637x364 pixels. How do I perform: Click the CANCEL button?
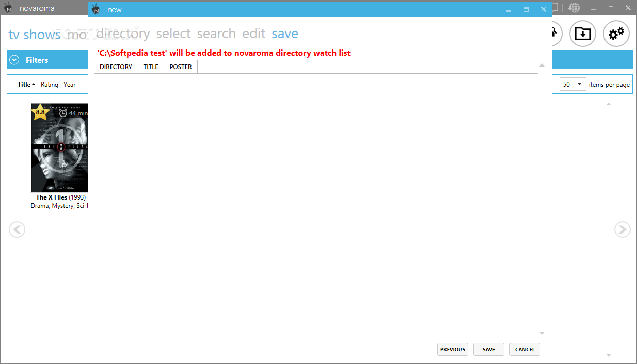click(525, 350)
